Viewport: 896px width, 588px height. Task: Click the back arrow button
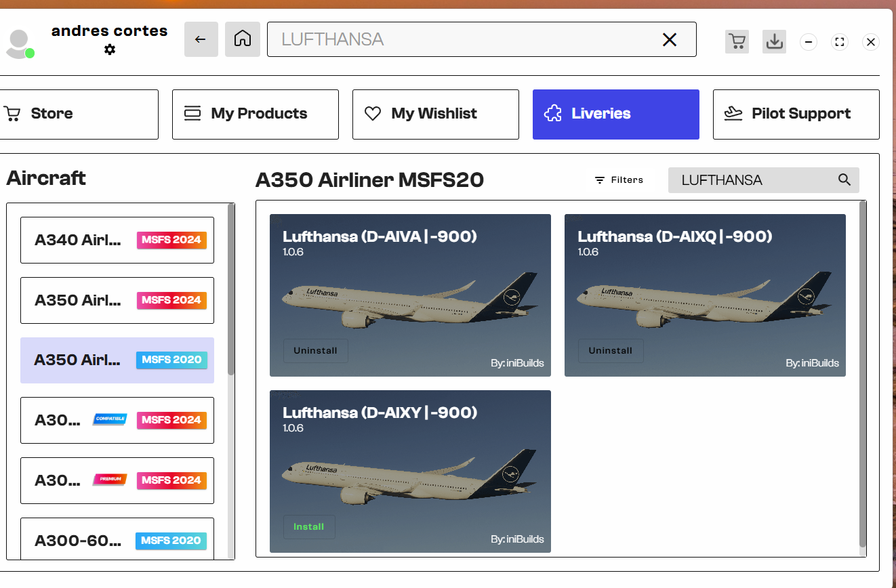pos(201,39)
